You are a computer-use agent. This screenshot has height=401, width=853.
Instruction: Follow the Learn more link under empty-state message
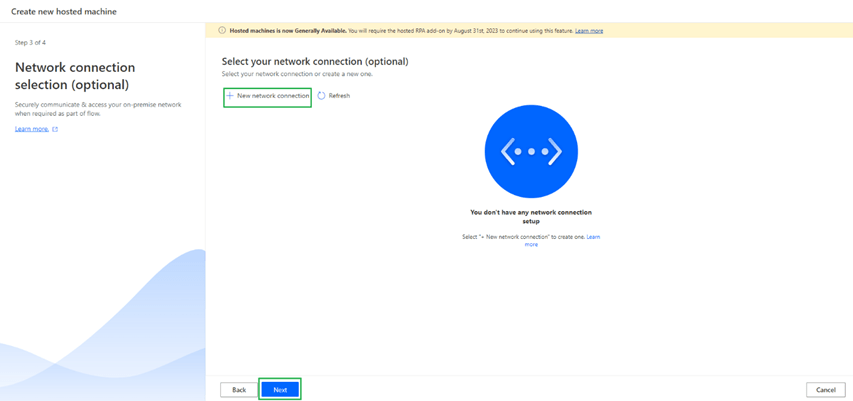592,237
